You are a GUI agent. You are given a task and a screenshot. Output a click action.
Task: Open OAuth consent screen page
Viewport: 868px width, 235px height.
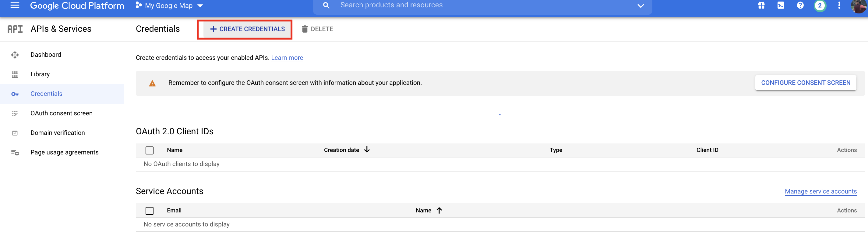point(61,114)
